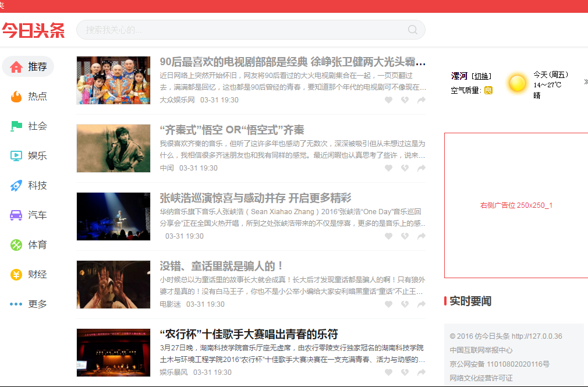Dislike the 齐秦 article with broken heart
Image resolution: width=588 pixels, height=387 pixels.
(405, 168)
